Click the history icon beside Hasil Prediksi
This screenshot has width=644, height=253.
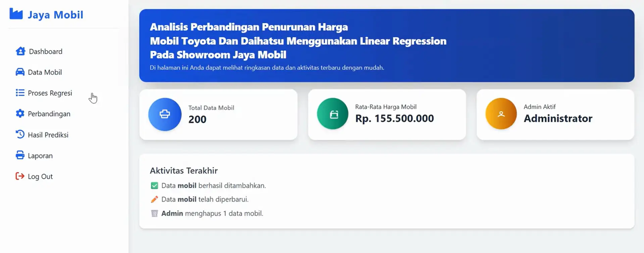click(x=20, y=134)
